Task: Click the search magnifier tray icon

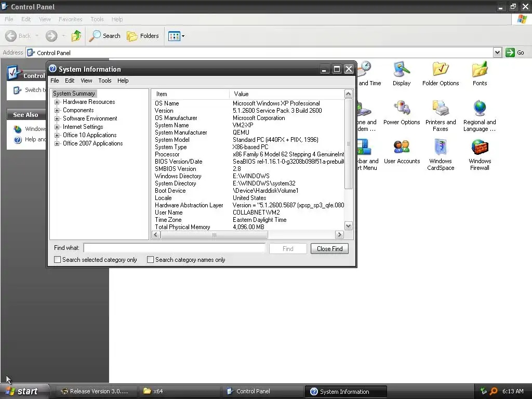Action: 494,391
